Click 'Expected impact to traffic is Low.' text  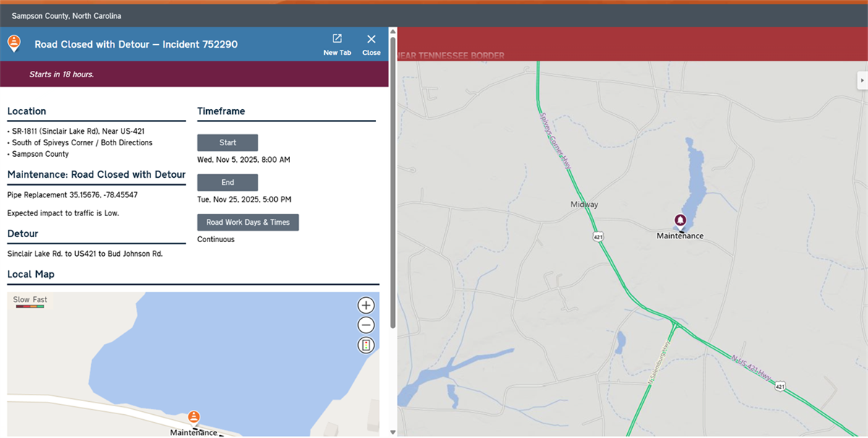[63, 213]
